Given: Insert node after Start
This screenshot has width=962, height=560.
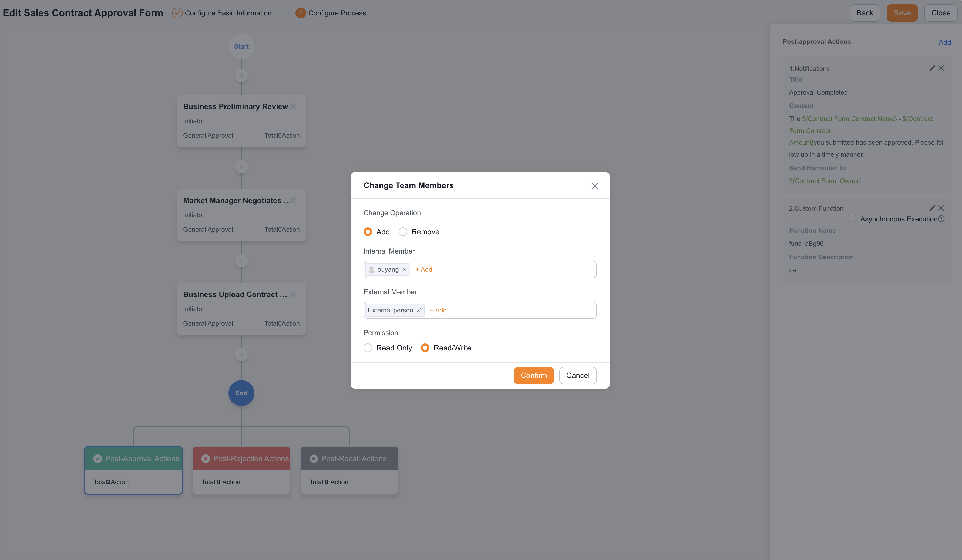Looking at the screenshot, I should click(241, 76).
